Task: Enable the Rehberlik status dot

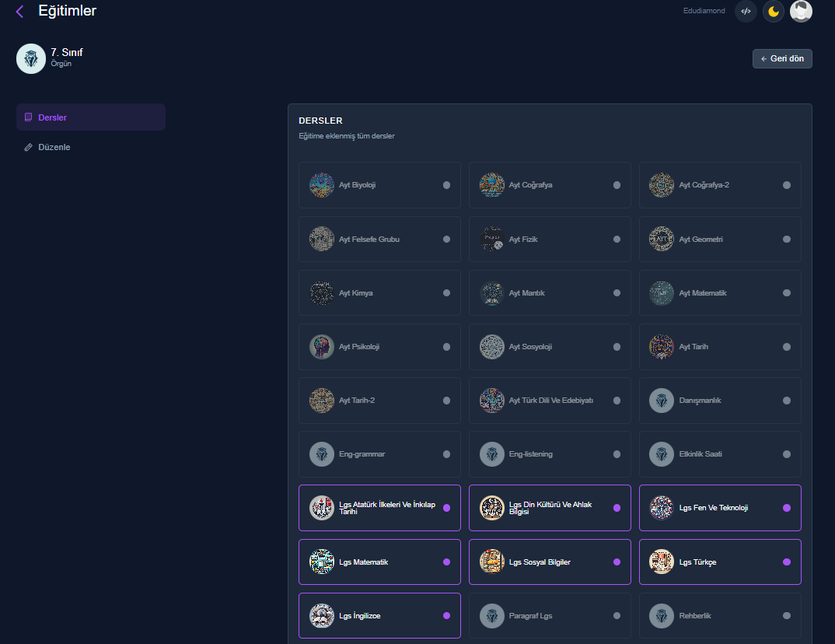Action: pyautogui.click(x=787, y=615)
